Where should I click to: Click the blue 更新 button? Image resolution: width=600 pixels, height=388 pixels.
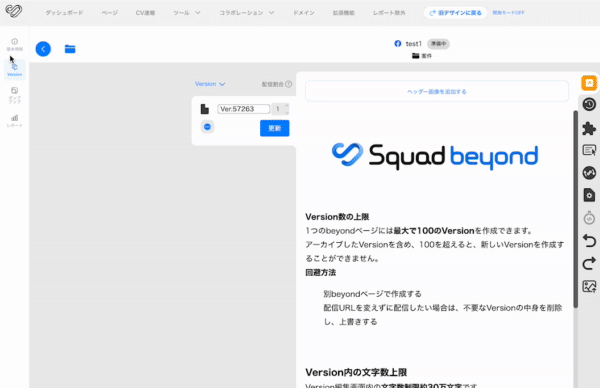[x=275, y=128]
